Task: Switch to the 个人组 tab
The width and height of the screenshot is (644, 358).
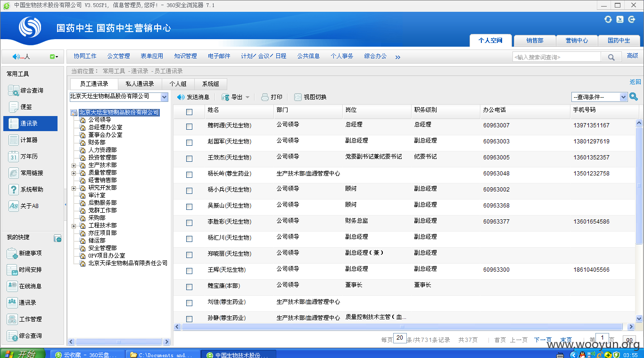Action: (178, 84)
